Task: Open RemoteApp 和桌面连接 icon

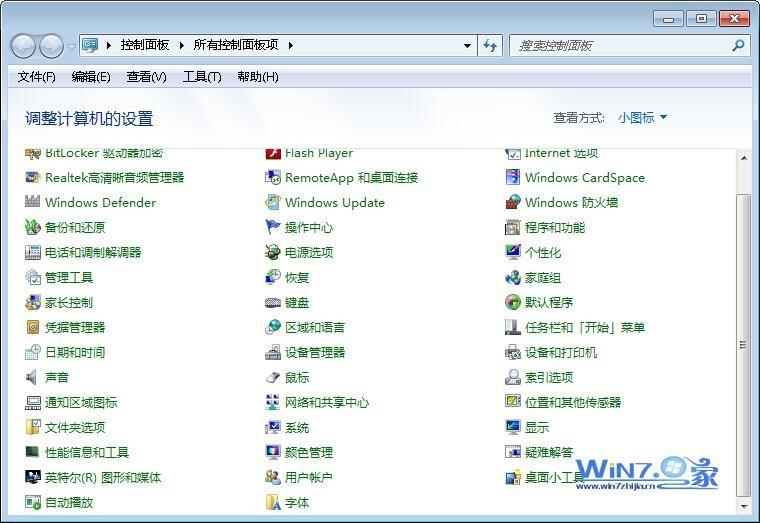Action: coord(273,177)
